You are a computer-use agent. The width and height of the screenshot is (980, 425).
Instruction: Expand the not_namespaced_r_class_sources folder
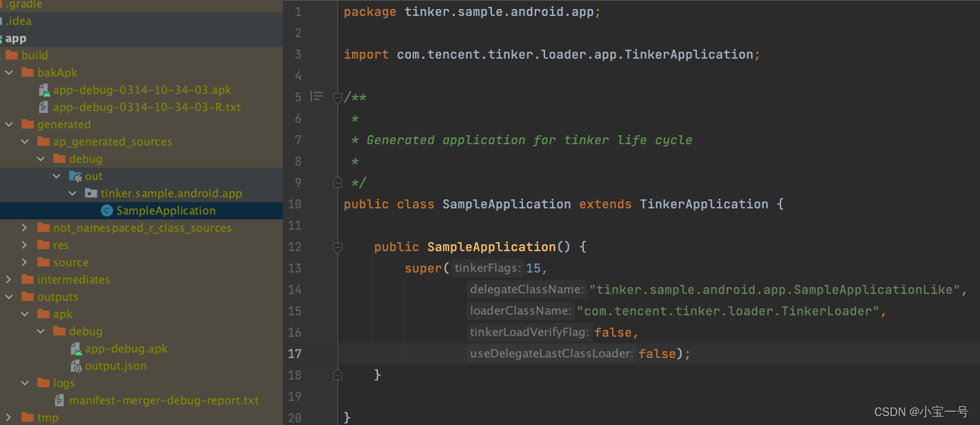tap(25, 228)
